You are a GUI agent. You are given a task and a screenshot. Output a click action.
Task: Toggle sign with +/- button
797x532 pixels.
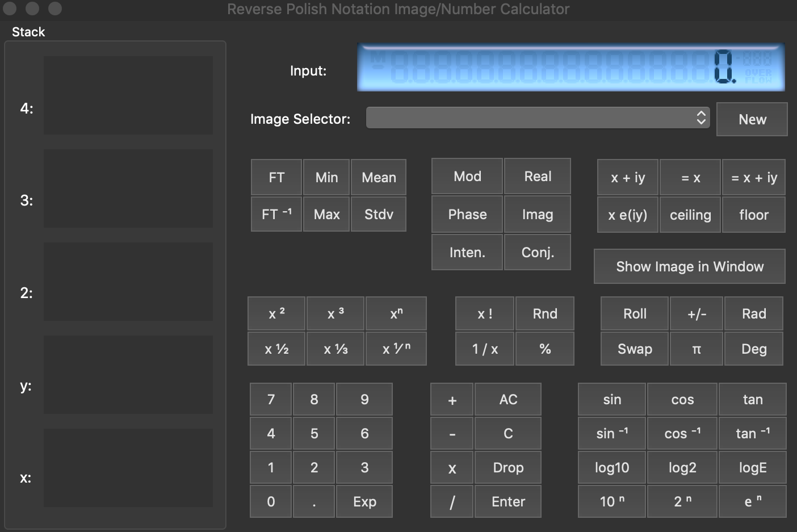click(x=697, y=313)
